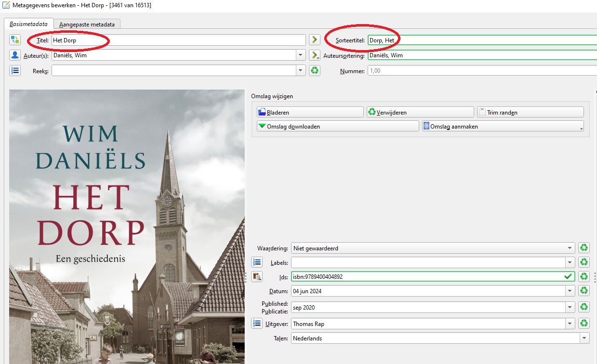The width and height of the screenshot is (597, 364).
Task: Switch to Aangepaste metadata tab
Action: pyautogui.click(x=87, y=24)
